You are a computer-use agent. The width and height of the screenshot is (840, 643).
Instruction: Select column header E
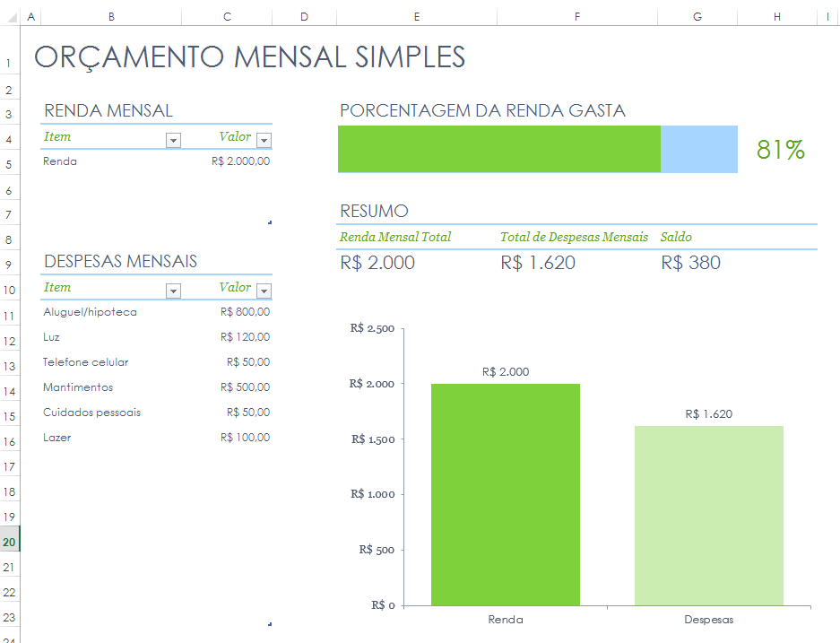(x=416, y=16)
